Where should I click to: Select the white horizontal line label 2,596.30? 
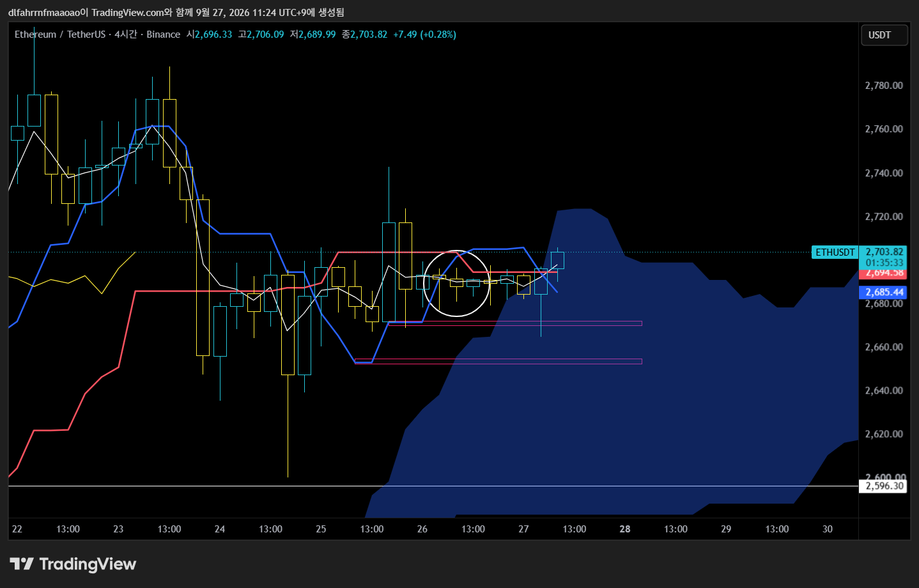[x=884, y=486]
